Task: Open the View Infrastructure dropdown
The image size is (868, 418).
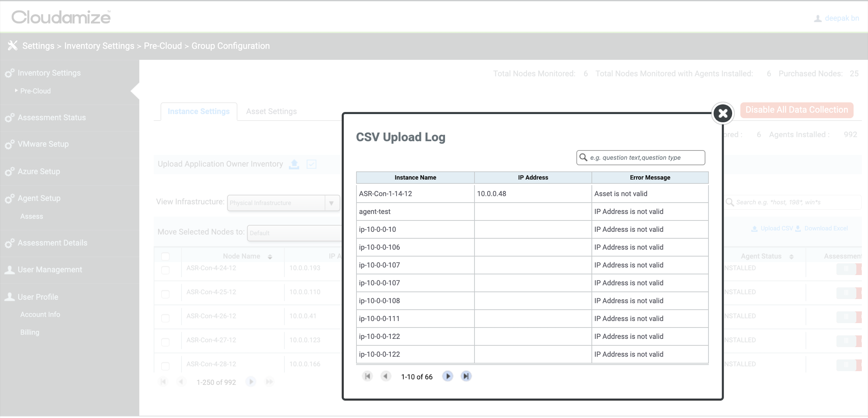Action: tap(283, 203)
